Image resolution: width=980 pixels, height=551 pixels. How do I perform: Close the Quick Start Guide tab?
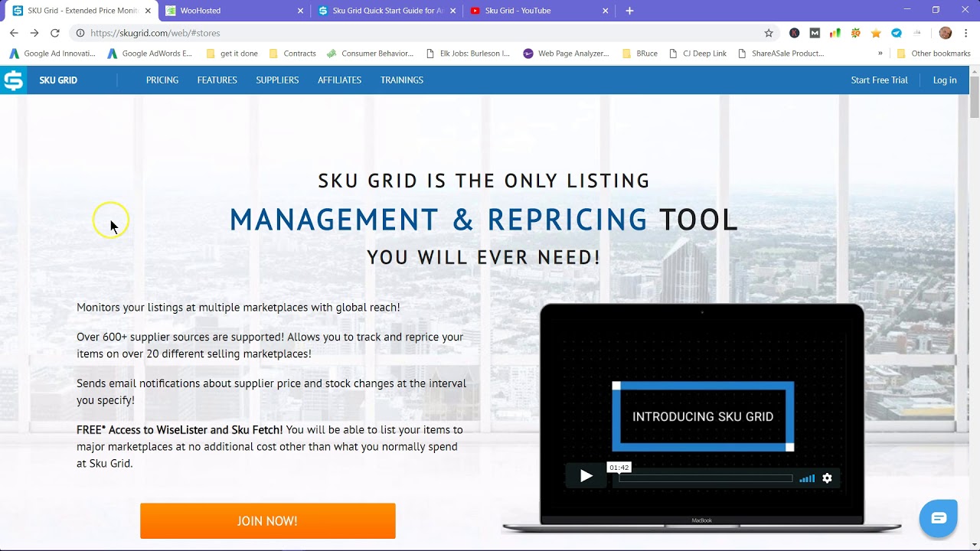coord(453,11)
